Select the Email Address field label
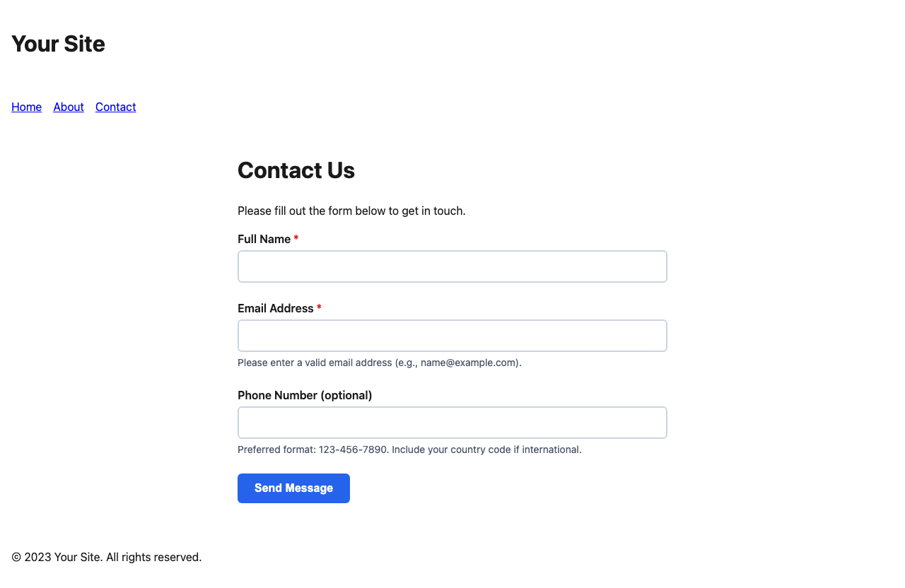The width and height of the screenshot is (905, 588). click(x=276, y=308)
